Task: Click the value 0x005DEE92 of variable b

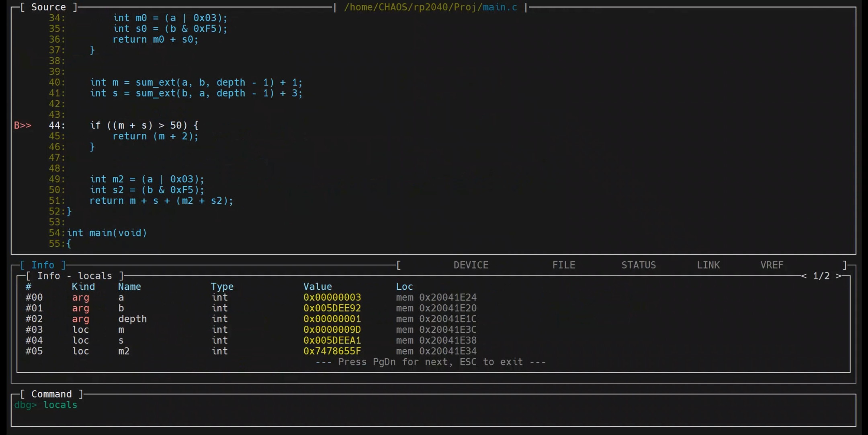Action: [332, 308]
